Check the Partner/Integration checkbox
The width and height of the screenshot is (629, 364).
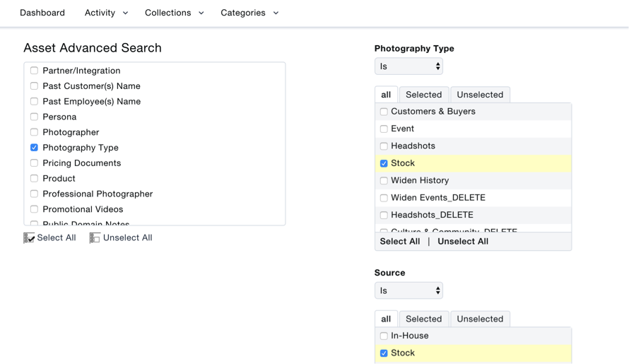point(34,71)
